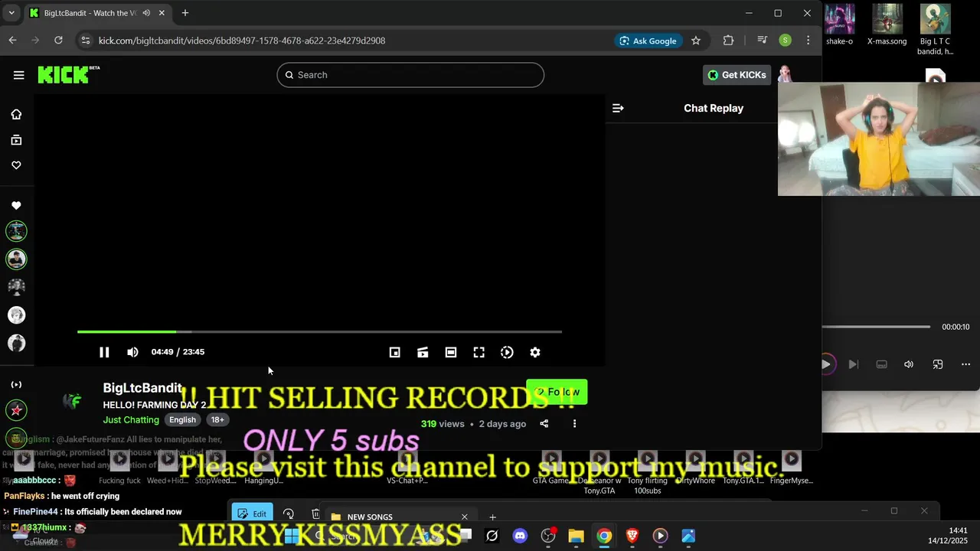The width and height of the screenshot is (980, 551).
Task: Click the address bar URL
Action: (242, 41)
